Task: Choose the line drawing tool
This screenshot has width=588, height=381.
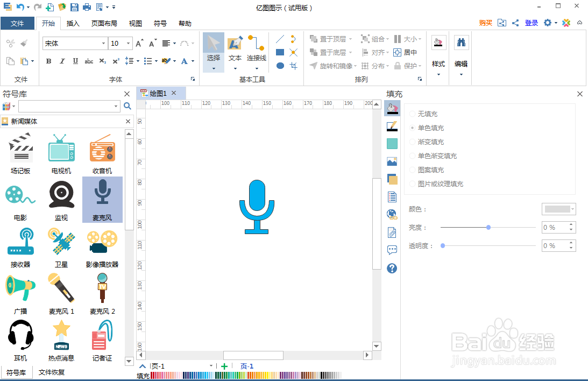Action: coord(280,39)
